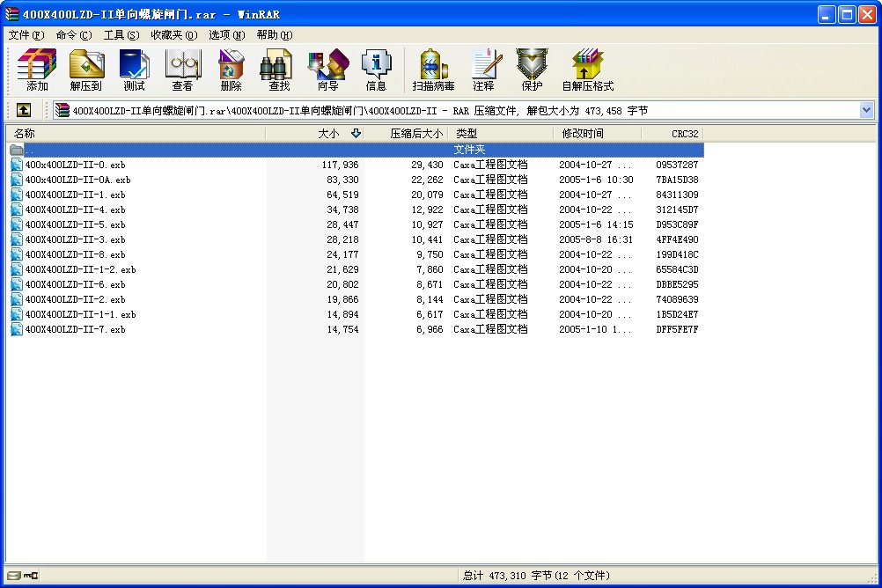Run the virus scan (扫描病毒) icon
Viewport: 882px width, 588px height.
433,70
